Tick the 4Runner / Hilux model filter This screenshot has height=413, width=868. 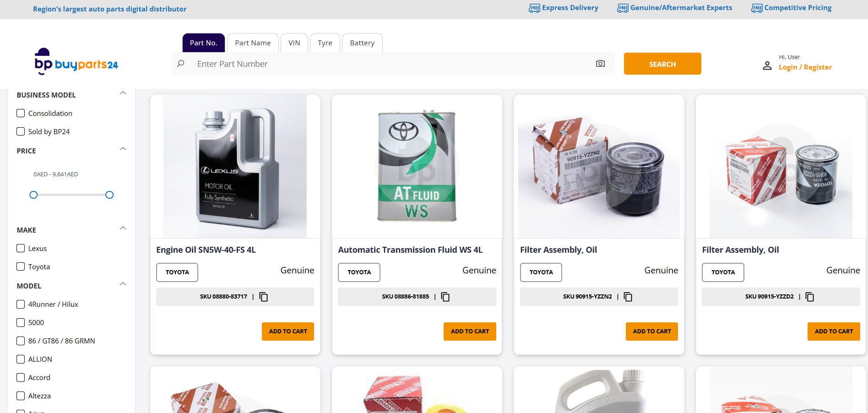point(21,304)
